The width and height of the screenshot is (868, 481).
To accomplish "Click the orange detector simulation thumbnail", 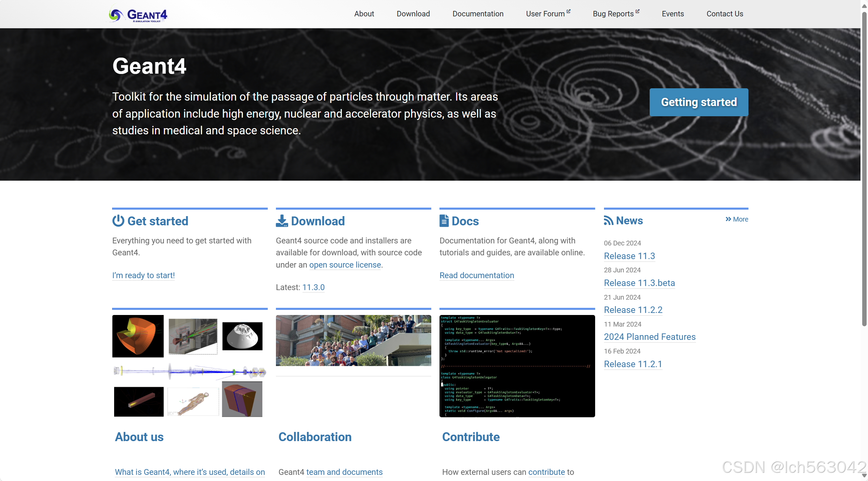I will pyautogui.click(x=138, y=336).
